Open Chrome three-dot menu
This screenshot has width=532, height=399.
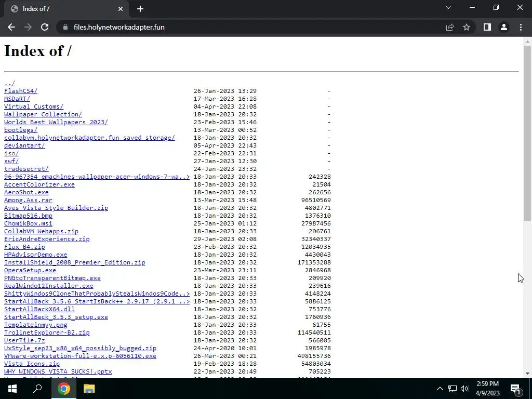pyautogui.click(x=521, y=27)
